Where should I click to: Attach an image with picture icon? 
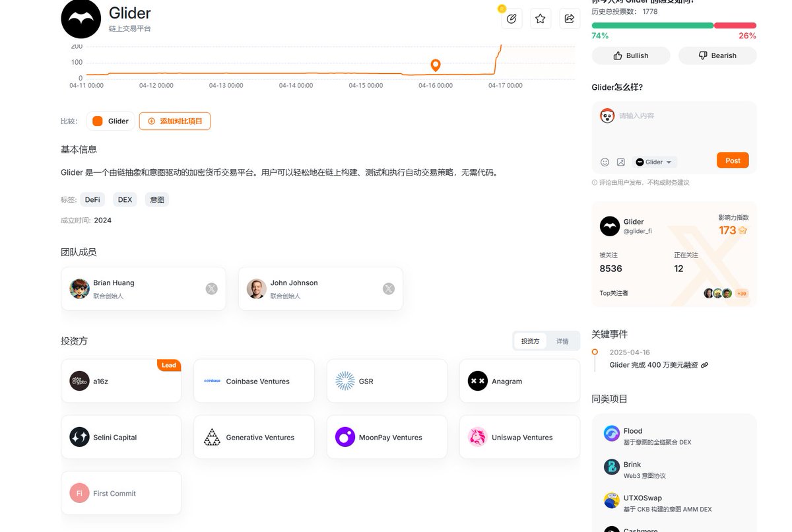click(x=621, y=162)
